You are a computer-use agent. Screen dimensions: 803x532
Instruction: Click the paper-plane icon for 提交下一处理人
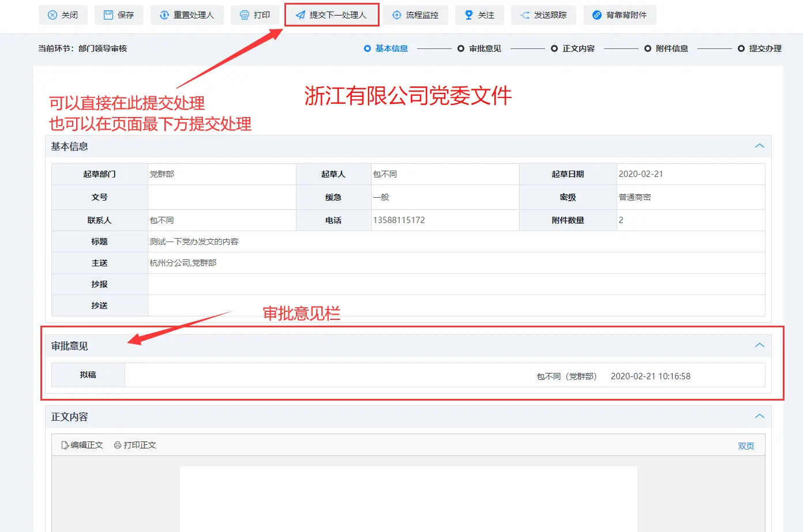[x=301, y=15]
